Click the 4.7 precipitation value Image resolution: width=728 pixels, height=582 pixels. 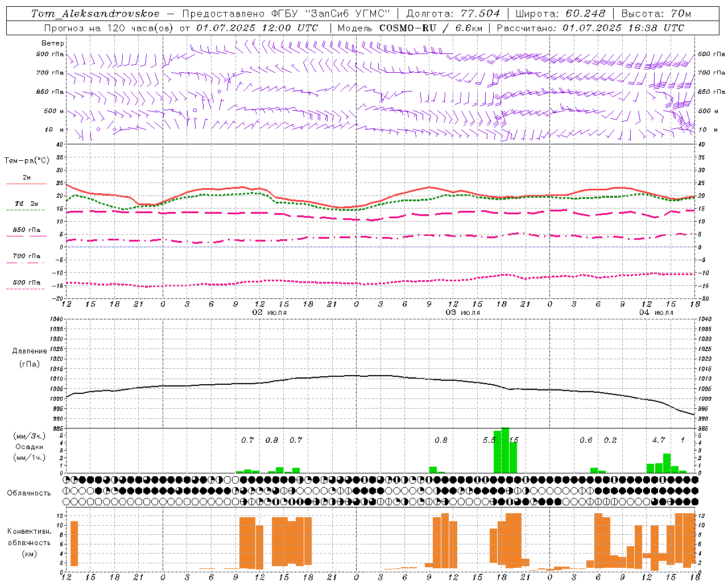coord(659,440)
